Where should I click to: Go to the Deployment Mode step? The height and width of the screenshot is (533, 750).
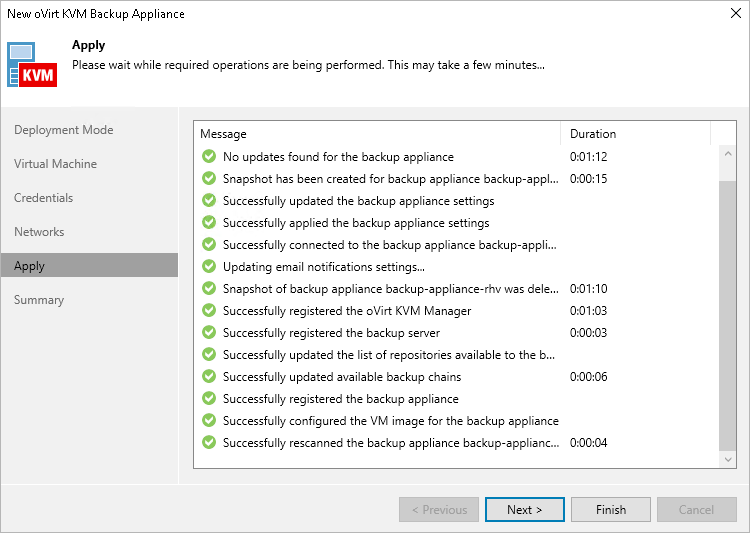click(64, 130)
